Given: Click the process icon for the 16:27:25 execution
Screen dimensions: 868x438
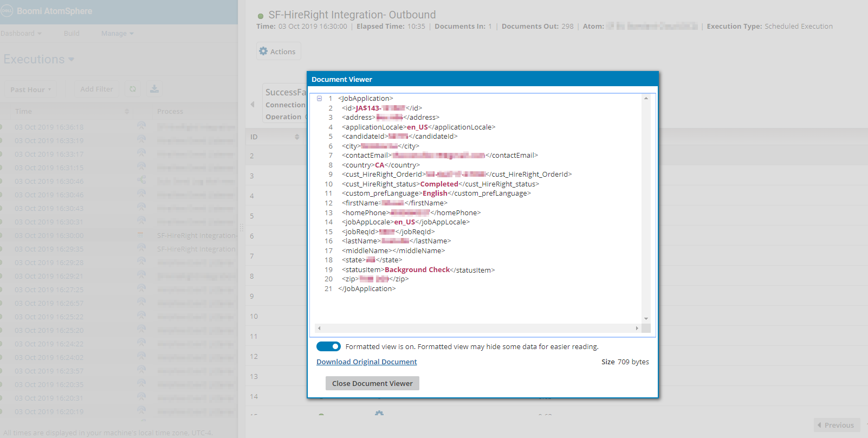Looking at the screenshot, I should pos(141,288).
